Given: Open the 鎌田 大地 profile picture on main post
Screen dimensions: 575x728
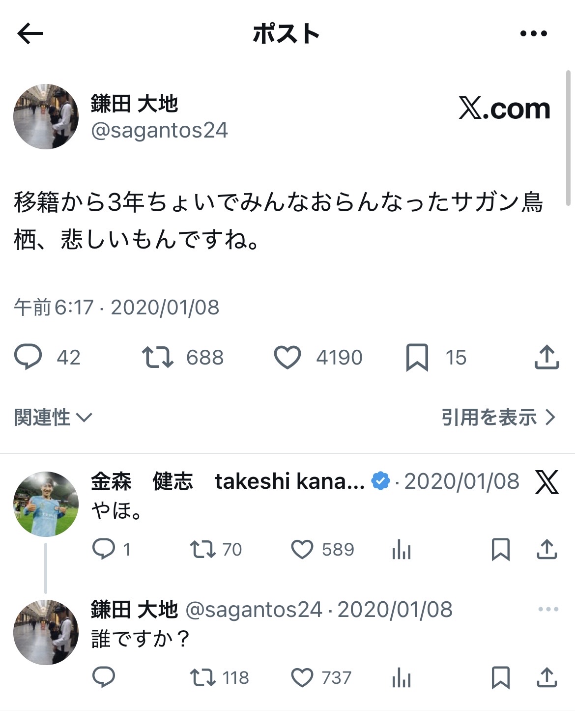Looking at the screenshot, I should (46, 117).
